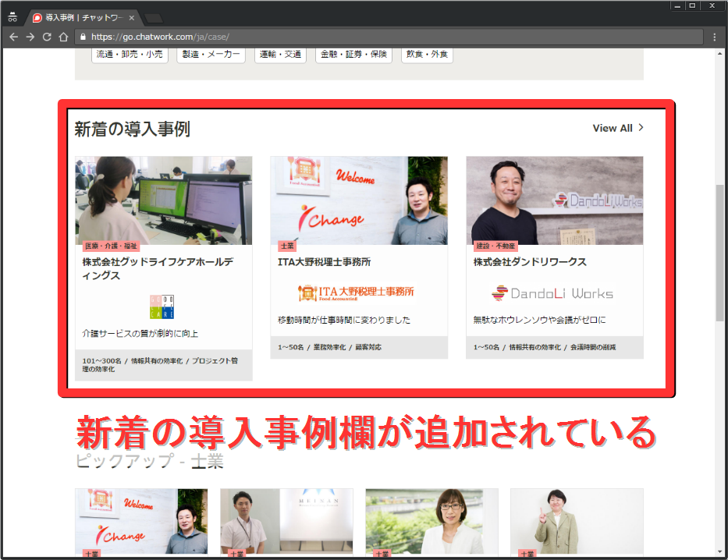The height and width of the screenshot is (560, 728).
Task: Open 株式会社グッドライフケアホールディングス case title
Action: coord(158,268)
